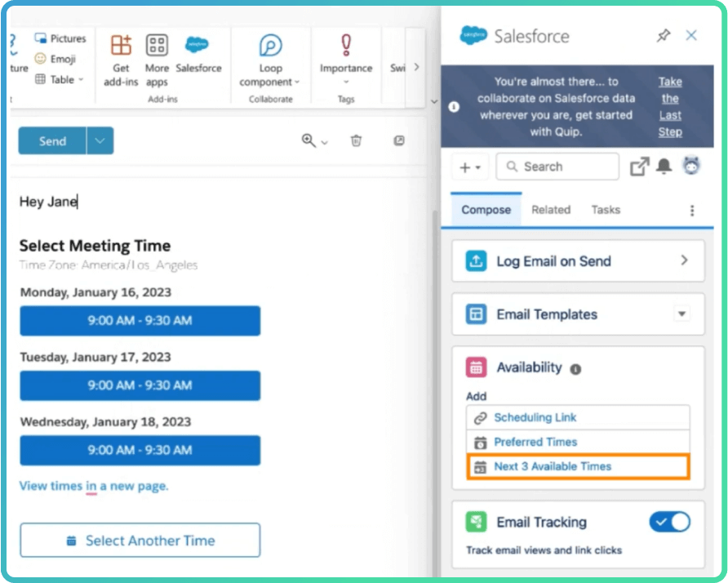The height and width of the screenshot is (583, 728).
Task: Click in the email body after Hey Jane
Action: (x=78, y=202)
